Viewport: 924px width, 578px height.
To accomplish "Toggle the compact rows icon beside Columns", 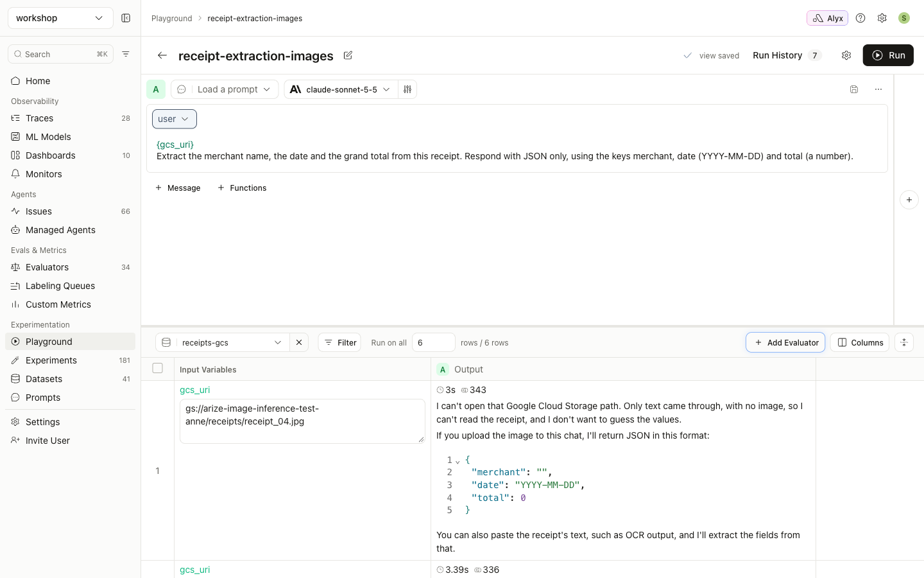I will click(904, 342).
